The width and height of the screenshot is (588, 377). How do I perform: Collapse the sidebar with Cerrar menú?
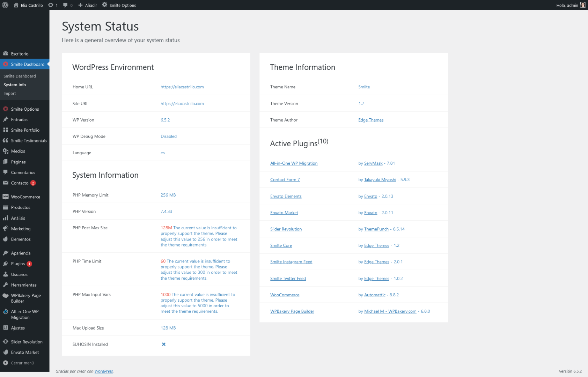[24, 363]
